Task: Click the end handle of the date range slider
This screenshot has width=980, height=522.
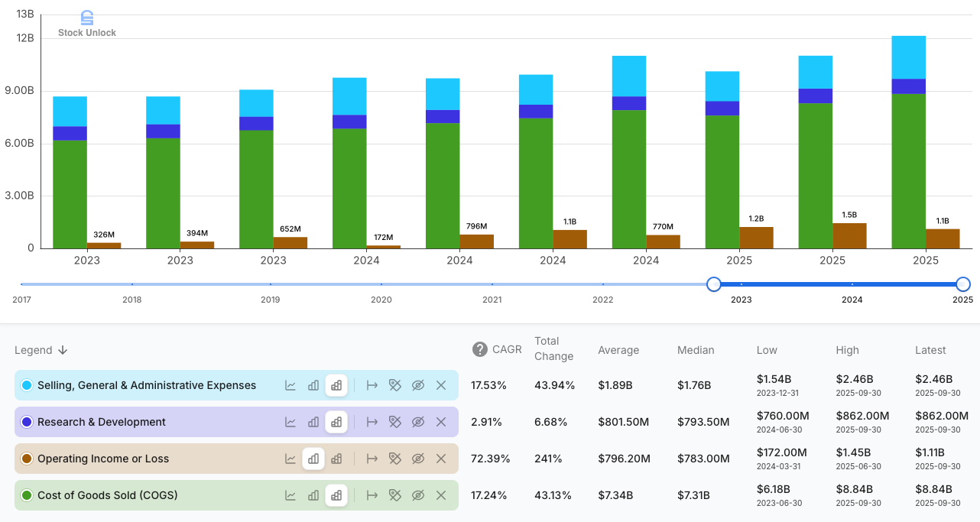Action: tap(963, 284)
